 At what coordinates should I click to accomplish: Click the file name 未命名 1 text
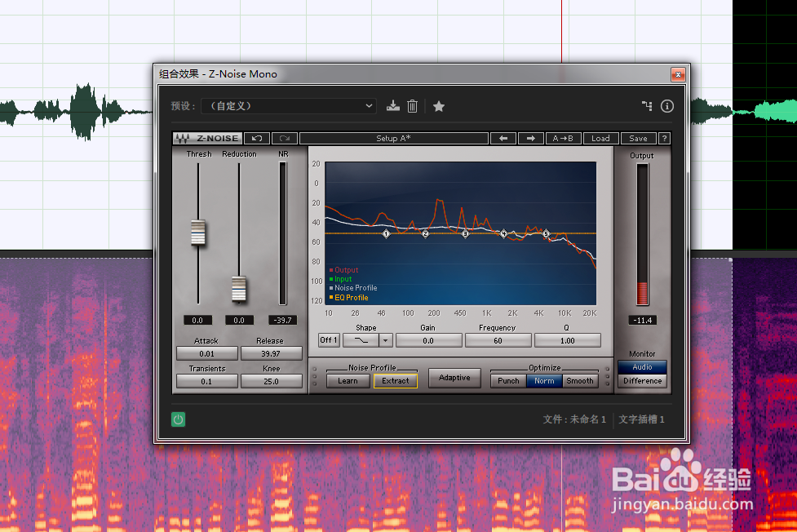click(587, 419)
